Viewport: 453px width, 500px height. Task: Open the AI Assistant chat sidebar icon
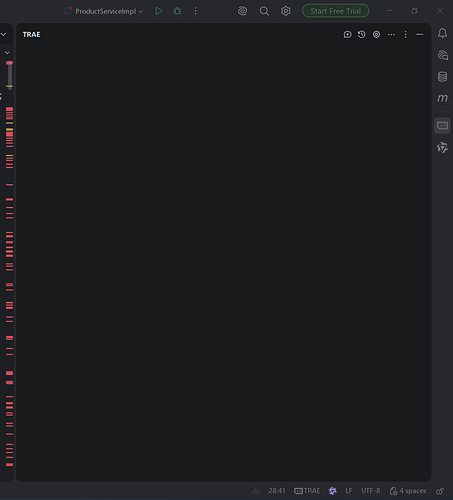(x=442, y=55)
